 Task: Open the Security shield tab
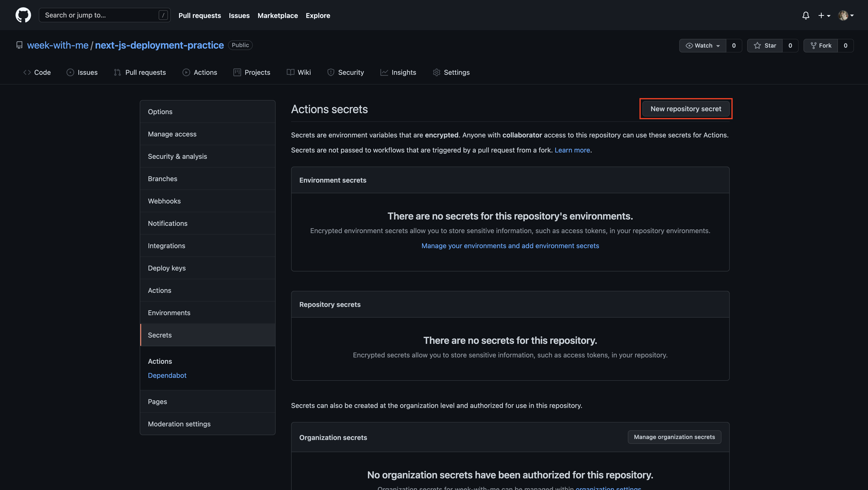click(345, 72)
